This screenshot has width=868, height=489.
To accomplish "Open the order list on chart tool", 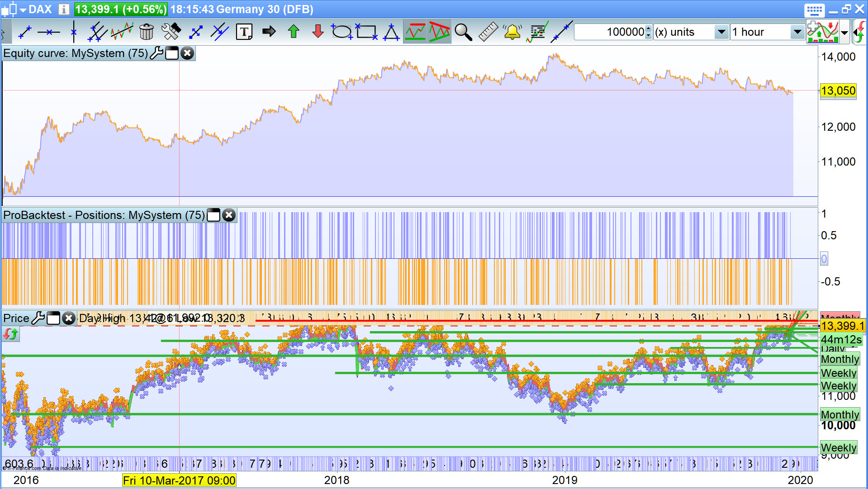I will 537,32.
